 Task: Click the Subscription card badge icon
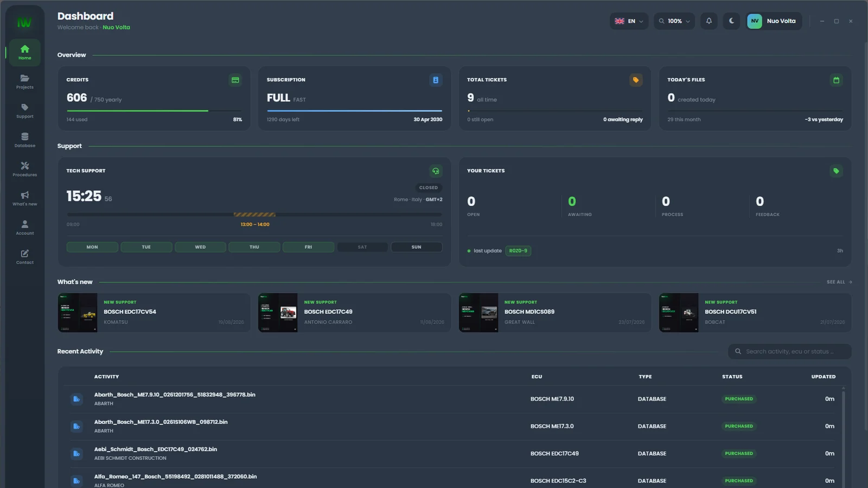436,80
